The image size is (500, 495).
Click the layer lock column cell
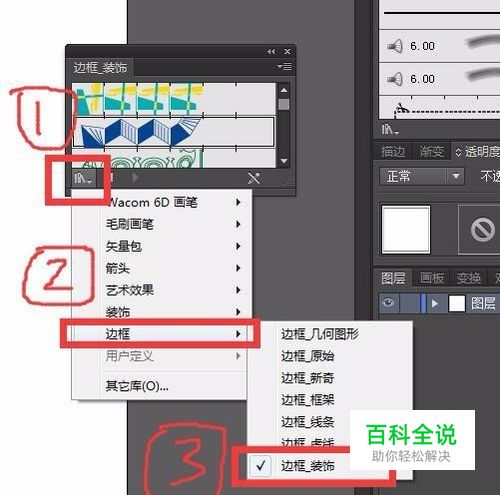(409, 303)
